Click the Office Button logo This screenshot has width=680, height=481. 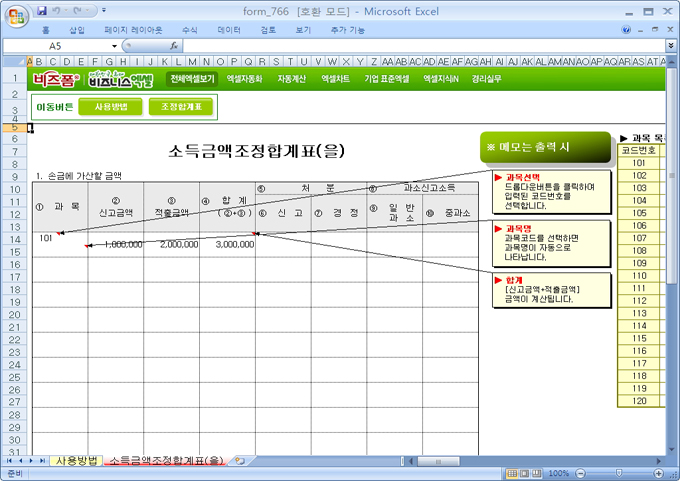[16, 17]
